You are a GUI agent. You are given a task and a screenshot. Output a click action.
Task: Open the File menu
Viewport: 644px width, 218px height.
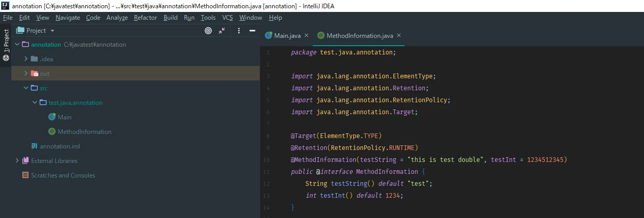click(8, 18)
